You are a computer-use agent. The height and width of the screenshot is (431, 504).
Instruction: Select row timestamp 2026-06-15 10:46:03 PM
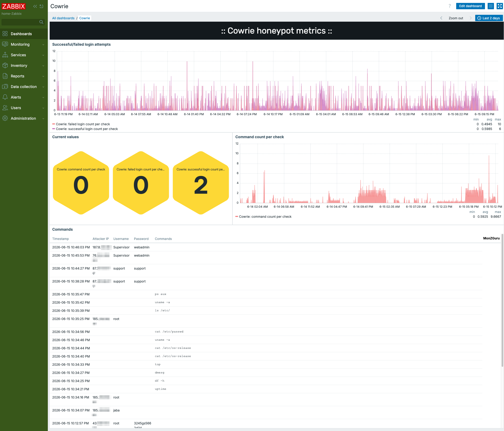71,247
